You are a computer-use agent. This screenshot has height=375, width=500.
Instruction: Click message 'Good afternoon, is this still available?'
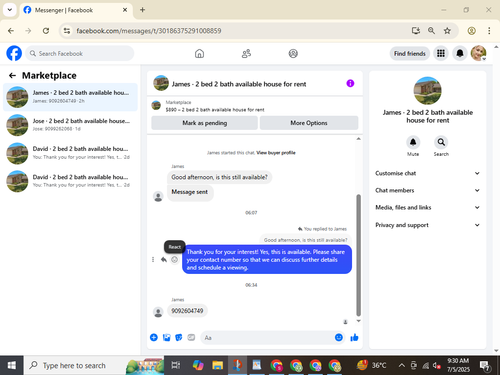pos(219,177)
